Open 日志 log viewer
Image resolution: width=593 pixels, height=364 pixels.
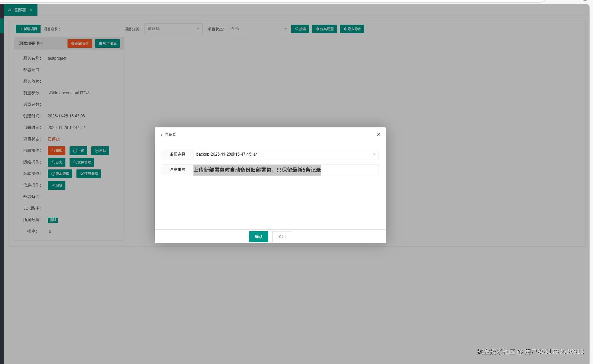pos(56,162)
